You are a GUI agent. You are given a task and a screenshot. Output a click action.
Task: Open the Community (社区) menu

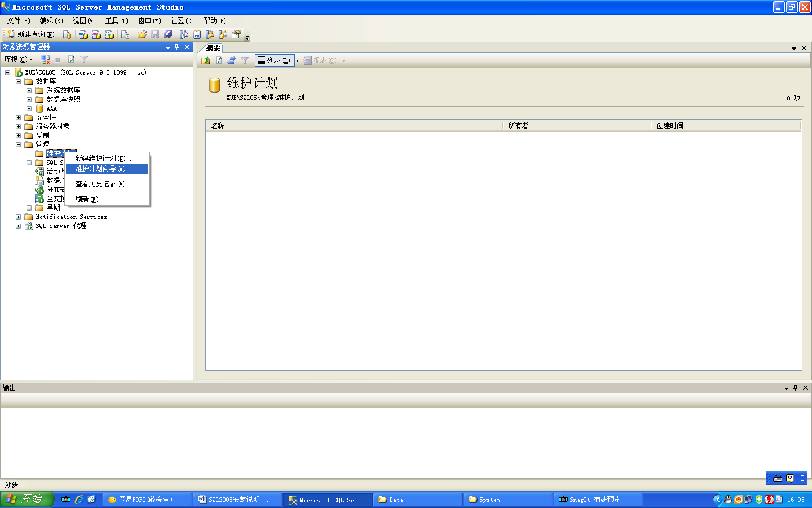point(182,21)
